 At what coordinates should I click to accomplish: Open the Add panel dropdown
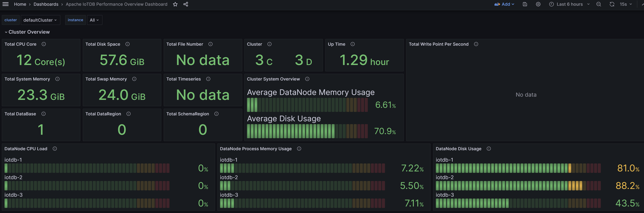tap(505, 4)
